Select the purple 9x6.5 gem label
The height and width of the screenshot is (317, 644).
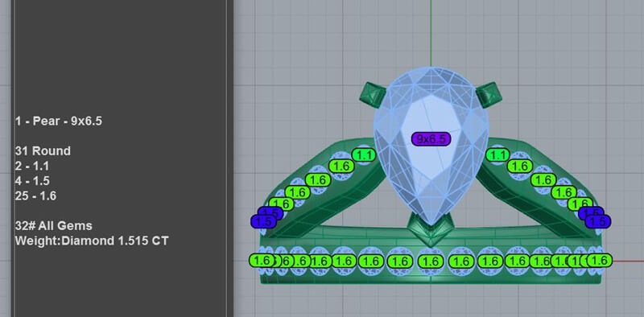(x=431, y=139)
